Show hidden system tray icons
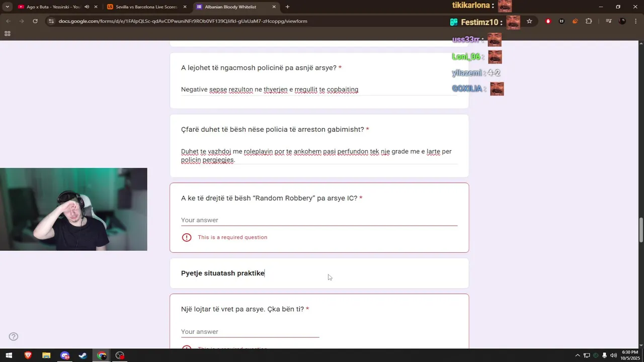 [x=578, y=355]
